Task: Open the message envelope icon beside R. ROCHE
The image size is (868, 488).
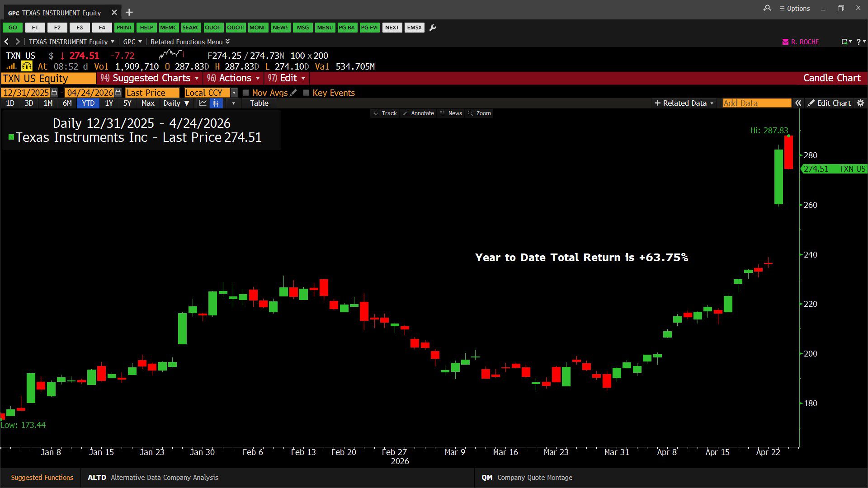Action: click(785, 42)
